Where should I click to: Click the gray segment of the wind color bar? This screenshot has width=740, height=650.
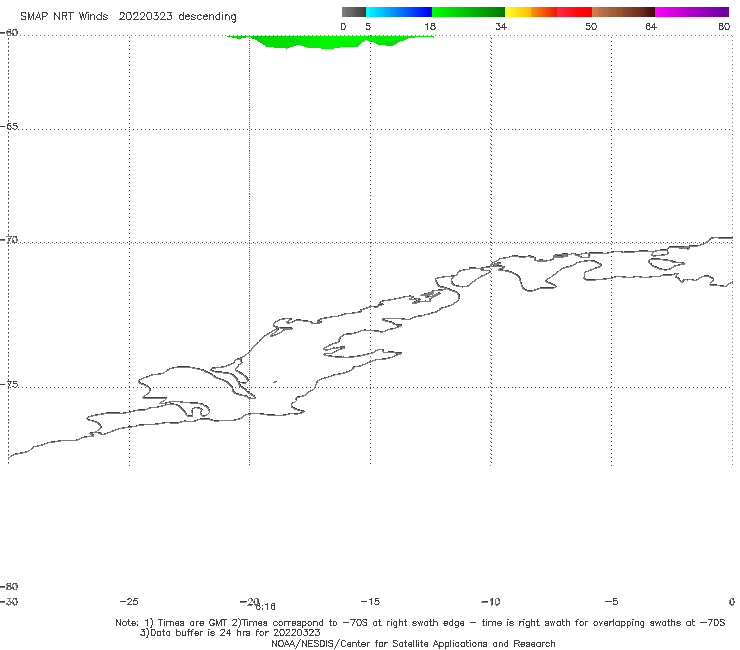click(x=353, y=12)
